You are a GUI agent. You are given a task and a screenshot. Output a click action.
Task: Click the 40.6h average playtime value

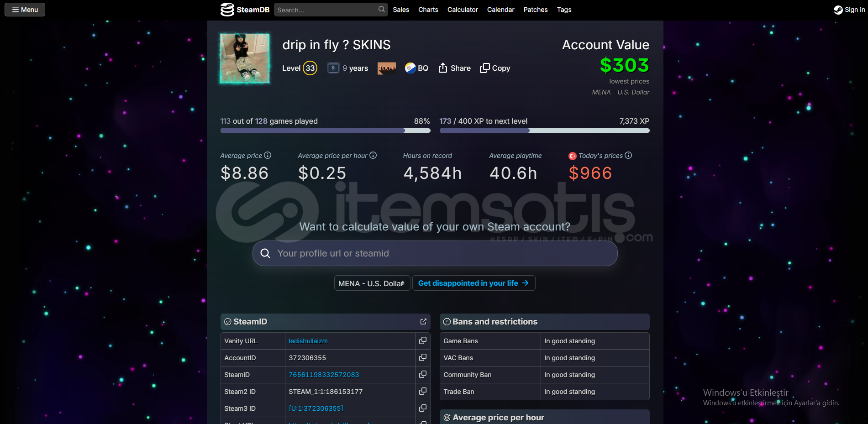pos(513,173)
